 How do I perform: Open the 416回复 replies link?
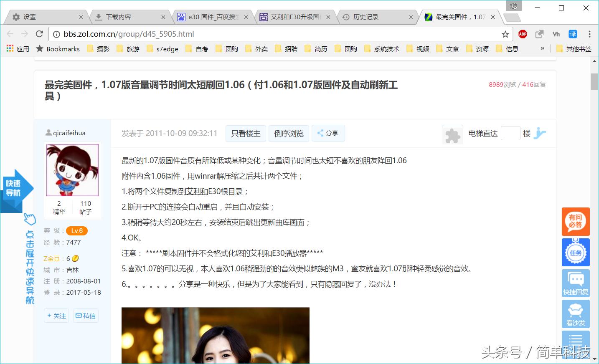(x=533, y=84)
